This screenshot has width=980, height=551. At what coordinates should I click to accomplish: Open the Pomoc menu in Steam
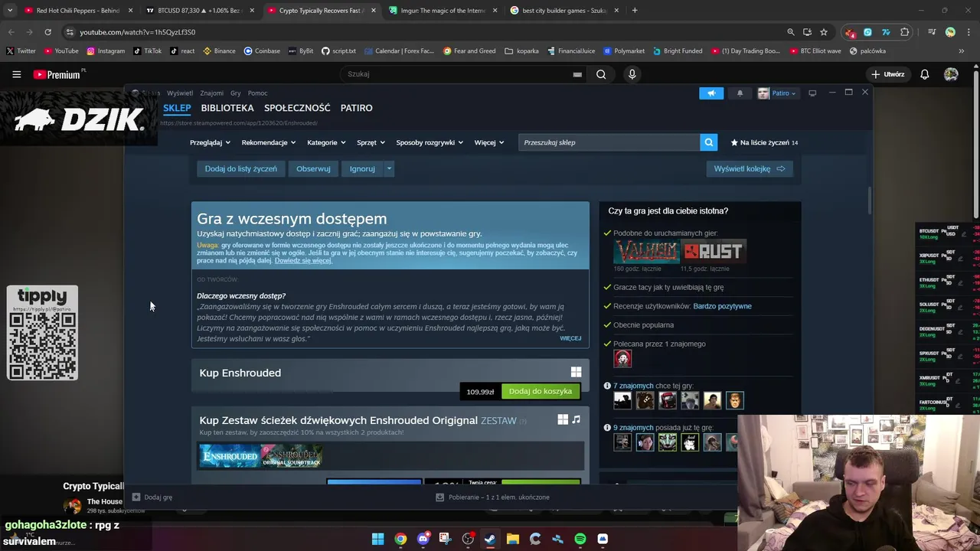257,93
